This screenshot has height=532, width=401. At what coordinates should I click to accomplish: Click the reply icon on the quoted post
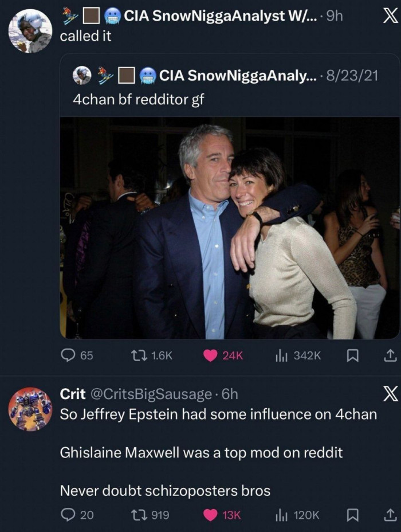point(68,355)
